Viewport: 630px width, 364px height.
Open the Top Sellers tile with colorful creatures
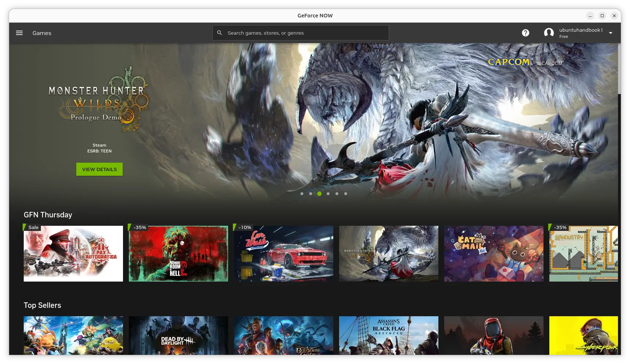[x=73, y=336]
